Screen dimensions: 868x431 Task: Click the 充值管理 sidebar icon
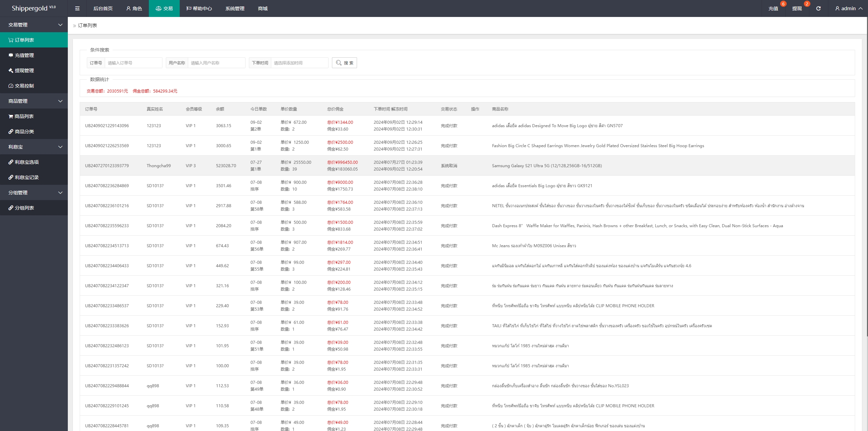(12, 55)
